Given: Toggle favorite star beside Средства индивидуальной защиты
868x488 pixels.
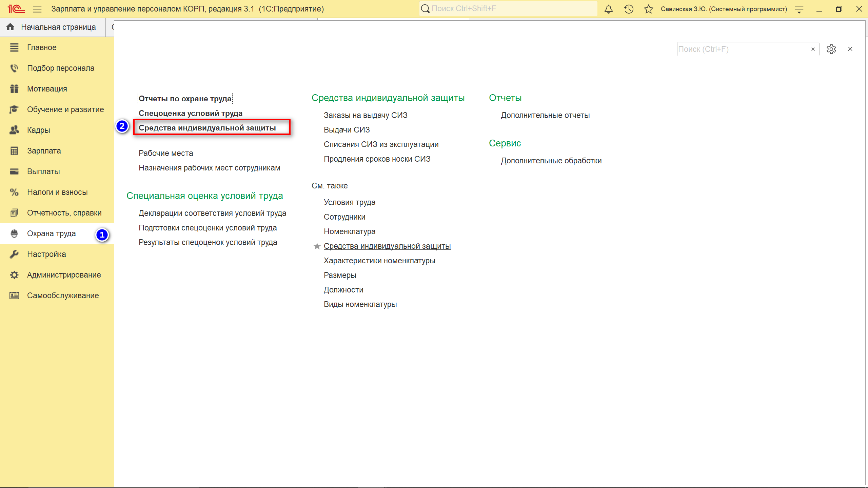Looking at the screenshot, I should (x=317, y=246).
